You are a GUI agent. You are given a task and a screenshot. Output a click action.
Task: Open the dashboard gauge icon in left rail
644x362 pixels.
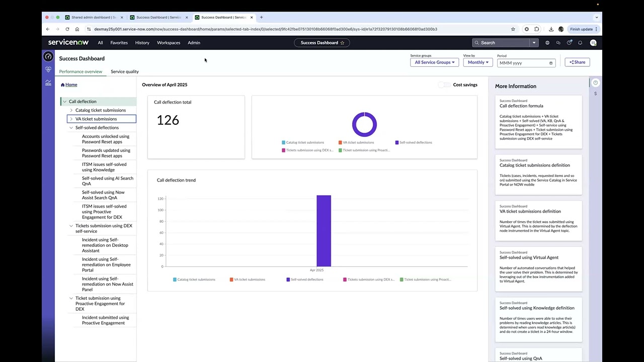(x=48, y=57)
